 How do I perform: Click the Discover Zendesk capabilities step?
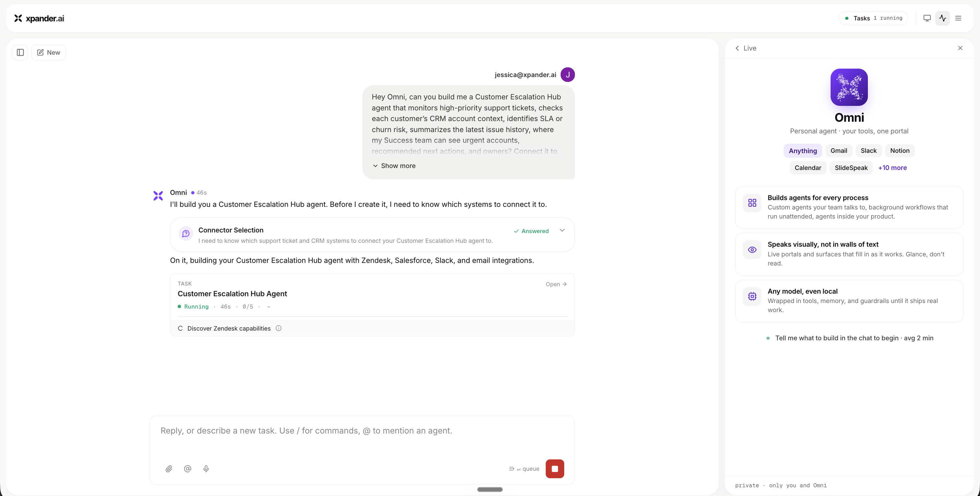click(x=372, y=328)
